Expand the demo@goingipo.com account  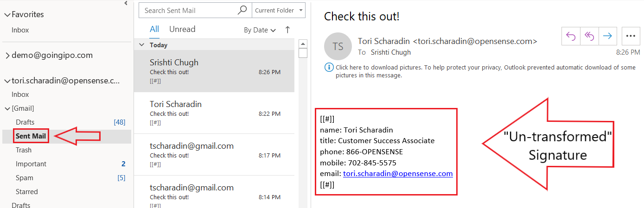point(6,56)
